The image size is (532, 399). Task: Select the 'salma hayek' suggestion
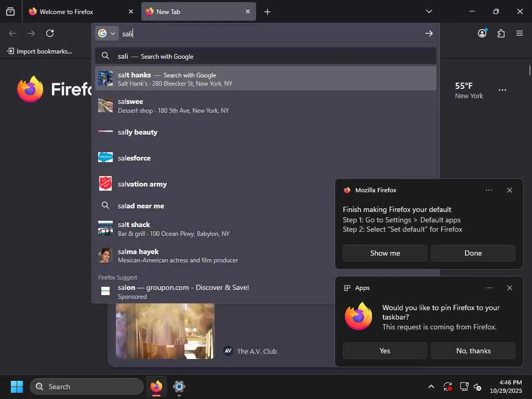point(214,256)
